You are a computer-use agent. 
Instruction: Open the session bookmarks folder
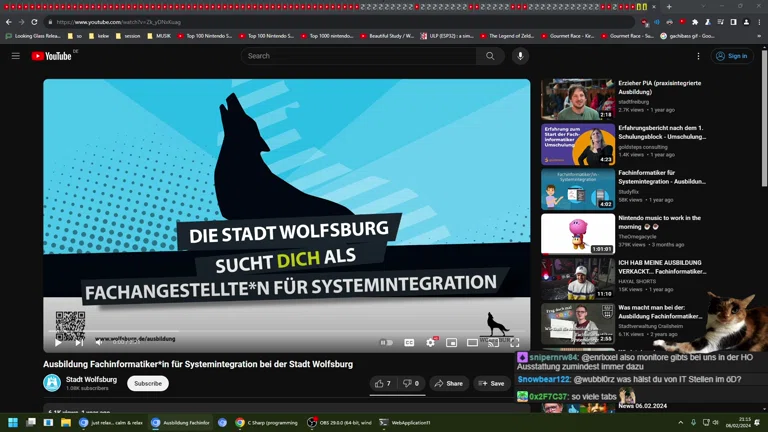pyautogui.click(x=128, y=36)
